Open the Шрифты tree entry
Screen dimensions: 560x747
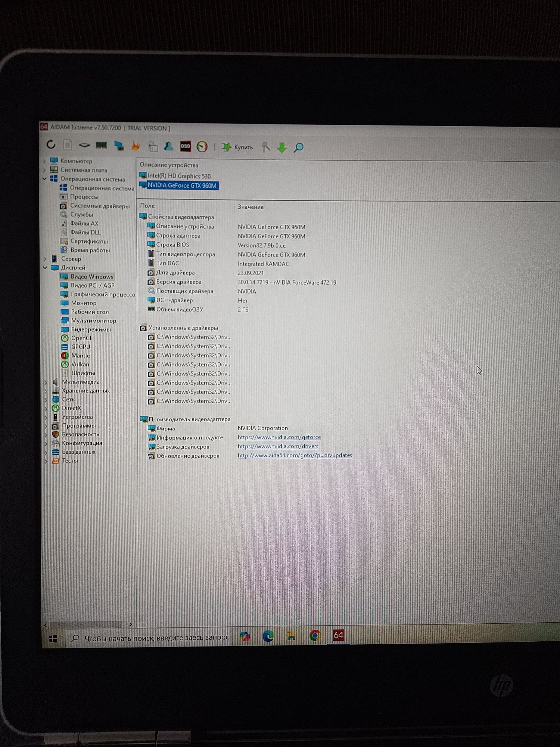83,373
